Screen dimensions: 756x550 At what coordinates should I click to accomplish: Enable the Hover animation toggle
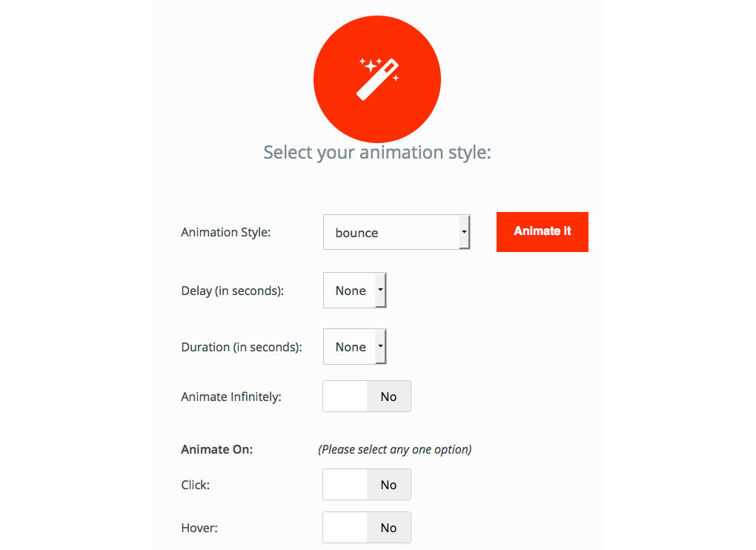[366, 527]
